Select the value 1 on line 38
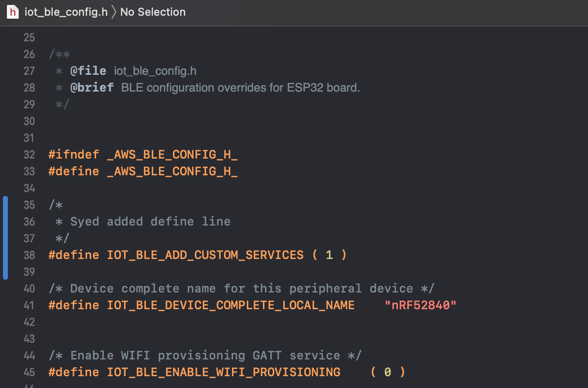Screen dimensions: 588x388 [x=329, y=255]
